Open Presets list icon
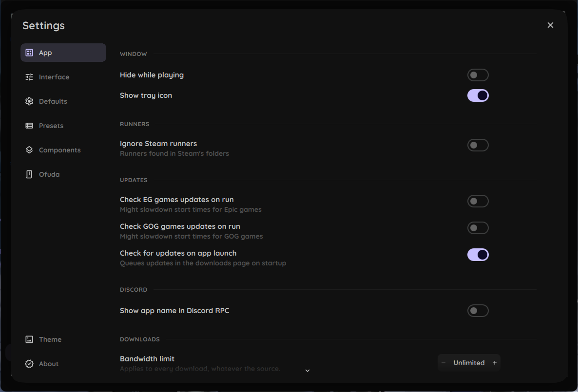 click(29, 126)
